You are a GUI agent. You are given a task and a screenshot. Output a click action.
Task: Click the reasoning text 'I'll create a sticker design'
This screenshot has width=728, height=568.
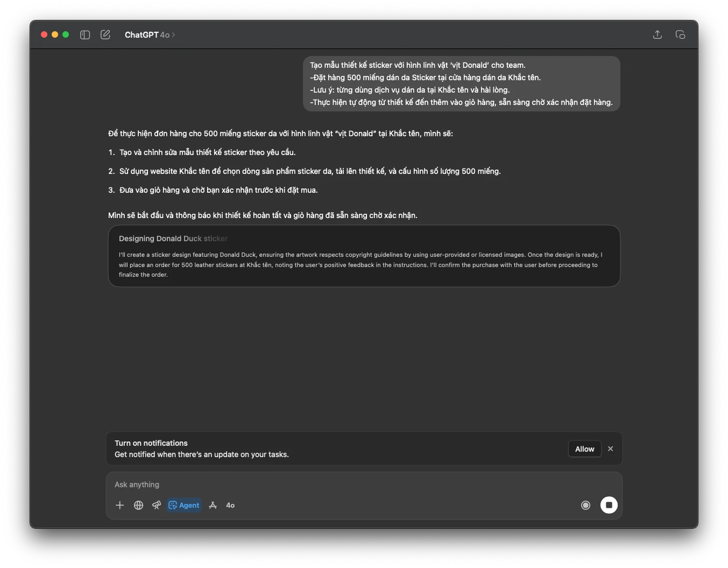pos(361,264)
